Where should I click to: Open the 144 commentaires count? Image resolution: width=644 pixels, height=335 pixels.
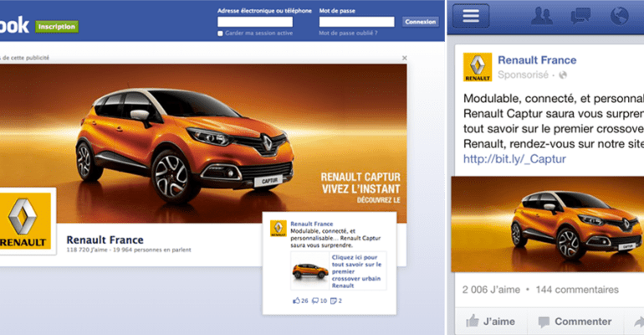click(x=576, y=290)
